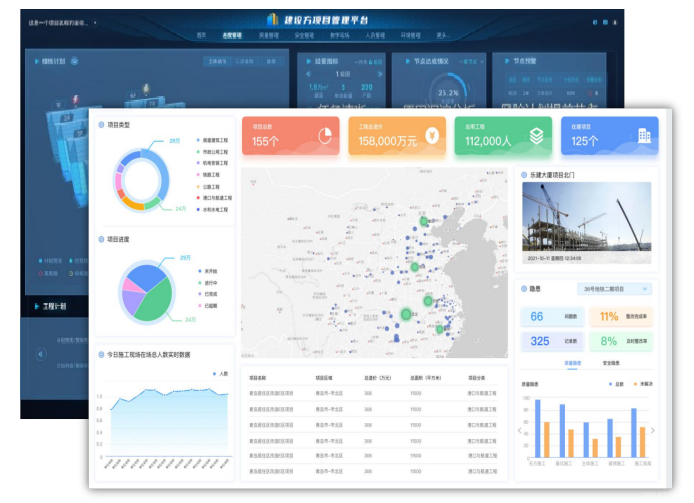Open the construction site camera image
This screenshot has width=694, height=503.
(586, 216)
